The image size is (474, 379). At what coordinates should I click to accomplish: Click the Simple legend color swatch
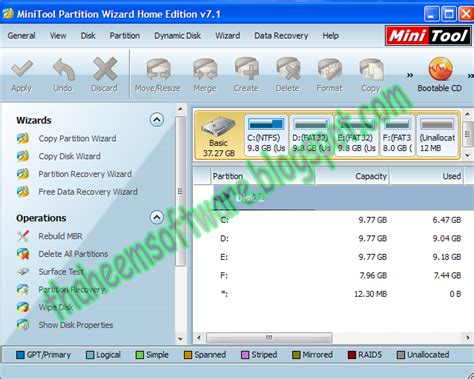[140, 355]
